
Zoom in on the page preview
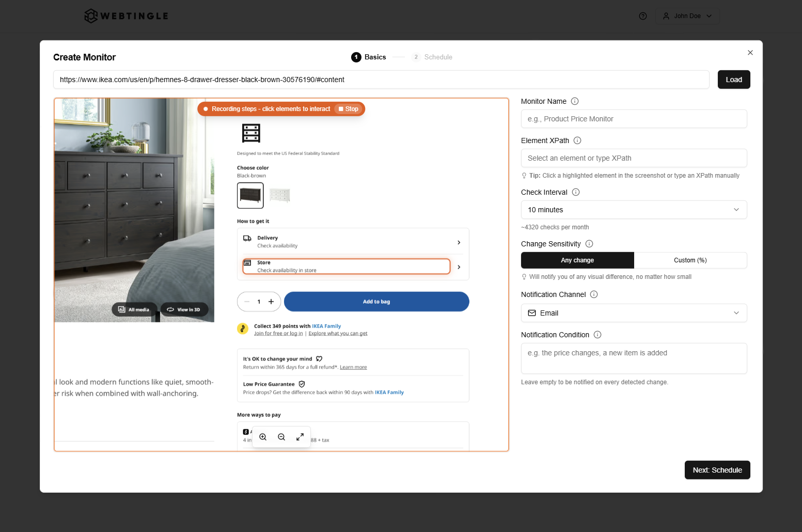coord(263,437)
